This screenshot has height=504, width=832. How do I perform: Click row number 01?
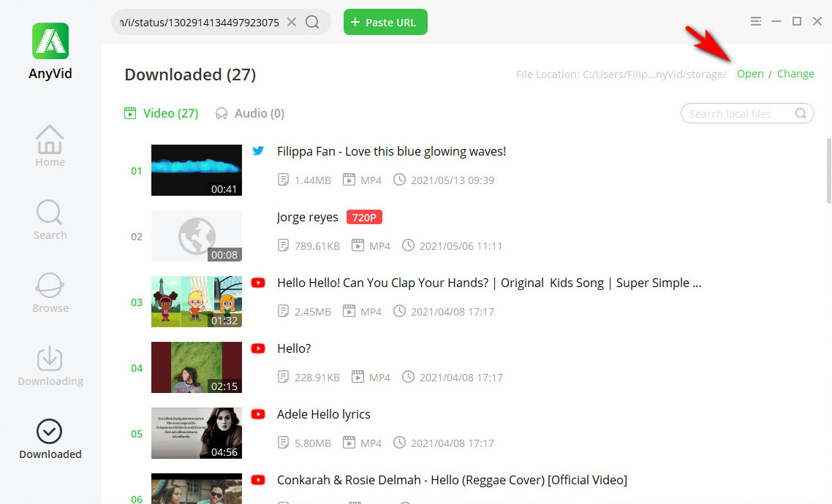click(x=137, y=171)
